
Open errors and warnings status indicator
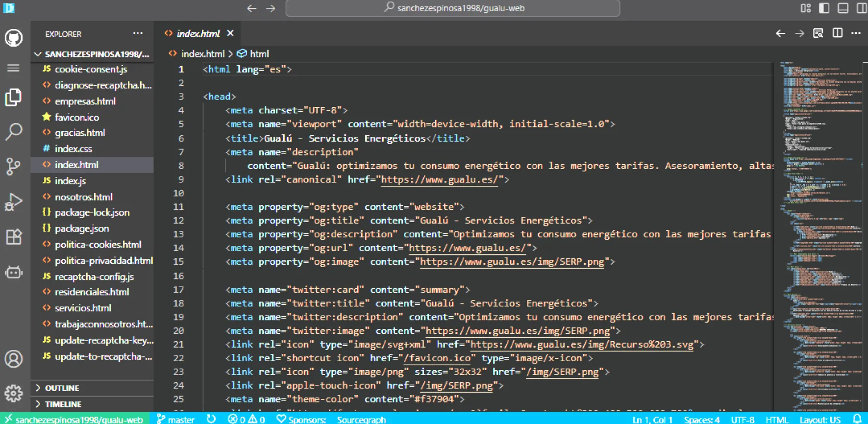coord(247,419)
